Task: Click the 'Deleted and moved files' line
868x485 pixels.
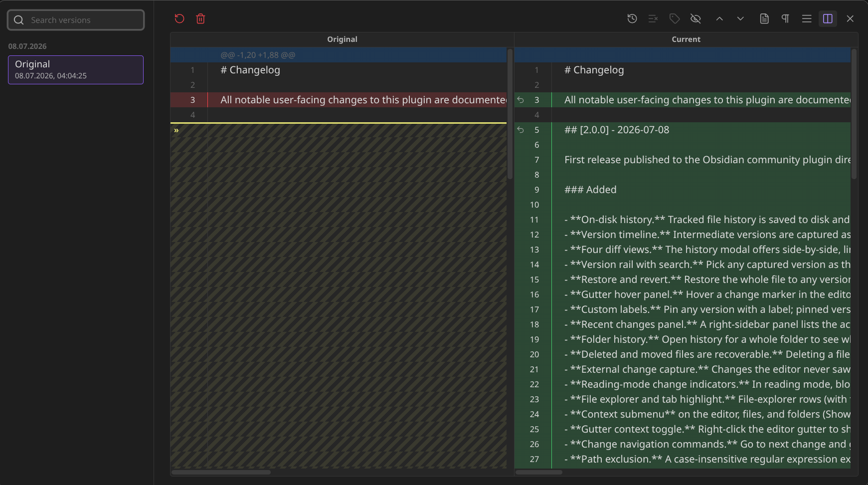Action: point(683,354)
